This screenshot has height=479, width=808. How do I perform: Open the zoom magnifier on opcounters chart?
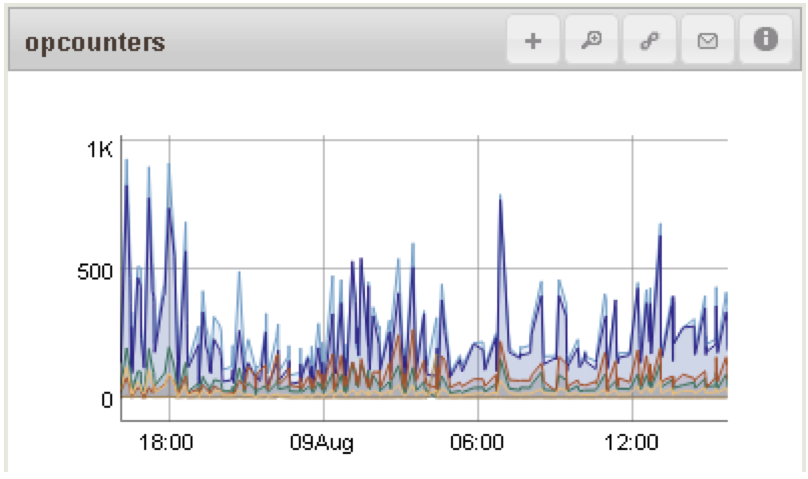click(592, 40)
